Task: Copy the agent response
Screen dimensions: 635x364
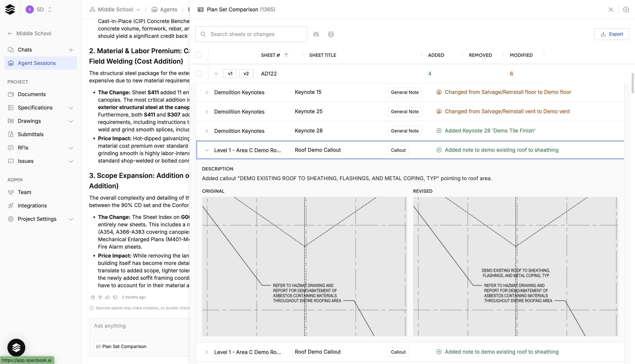Action: point(93,297)
